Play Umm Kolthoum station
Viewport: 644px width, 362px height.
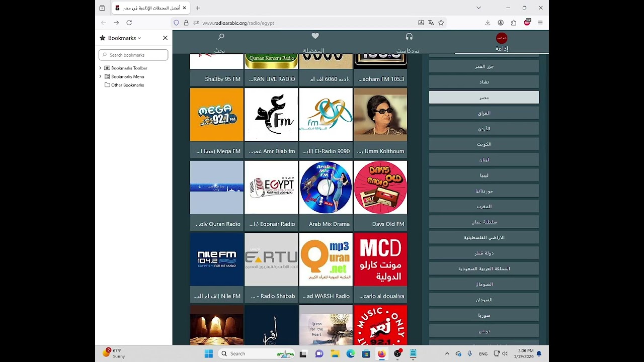click(x=380, y=115)
